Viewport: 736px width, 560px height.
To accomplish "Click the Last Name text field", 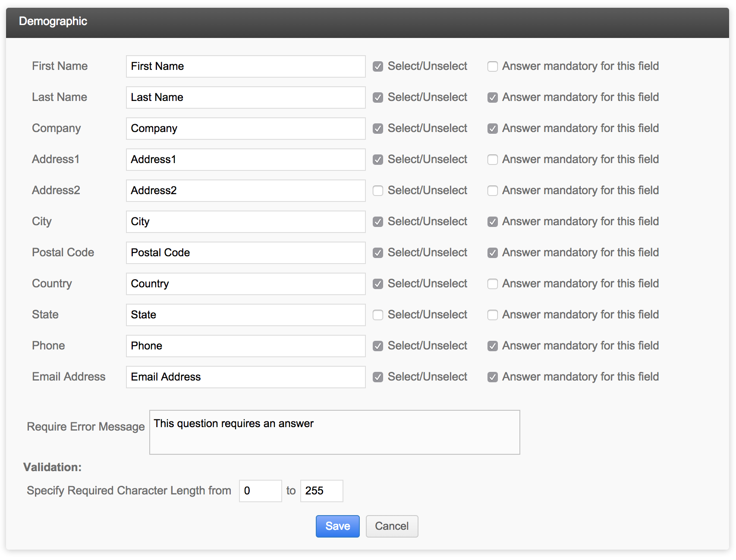I will coord(246,98).
